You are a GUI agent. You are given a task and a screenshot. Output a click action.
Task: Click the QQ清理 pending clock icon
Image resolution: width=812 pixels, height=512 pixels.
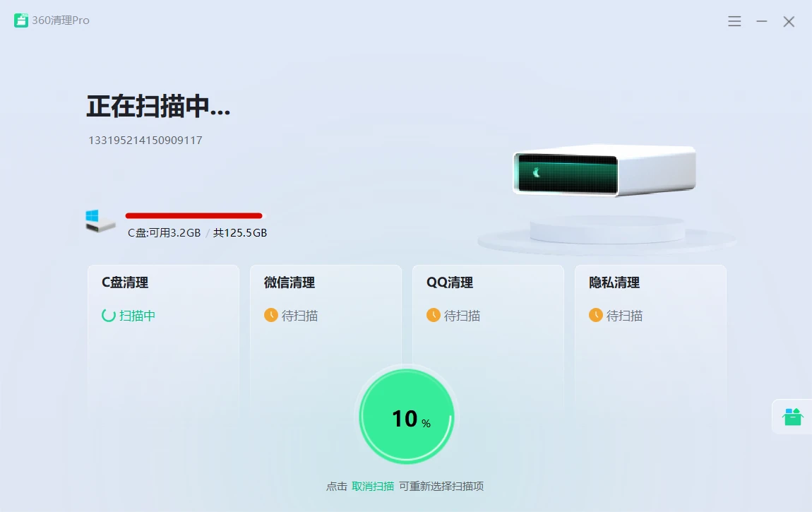(434, 315)
